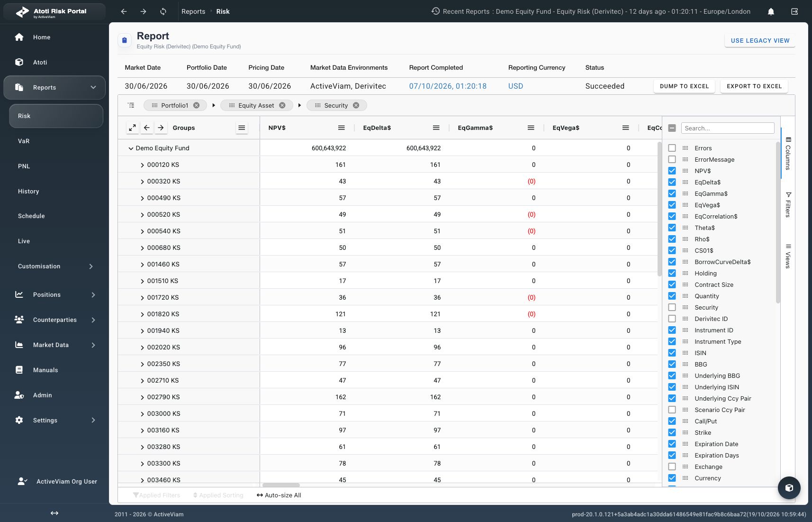Viewport: 812px width, 522px height.
Task: Remove the Equity Asset grouping chip
Action: point(282,105)
